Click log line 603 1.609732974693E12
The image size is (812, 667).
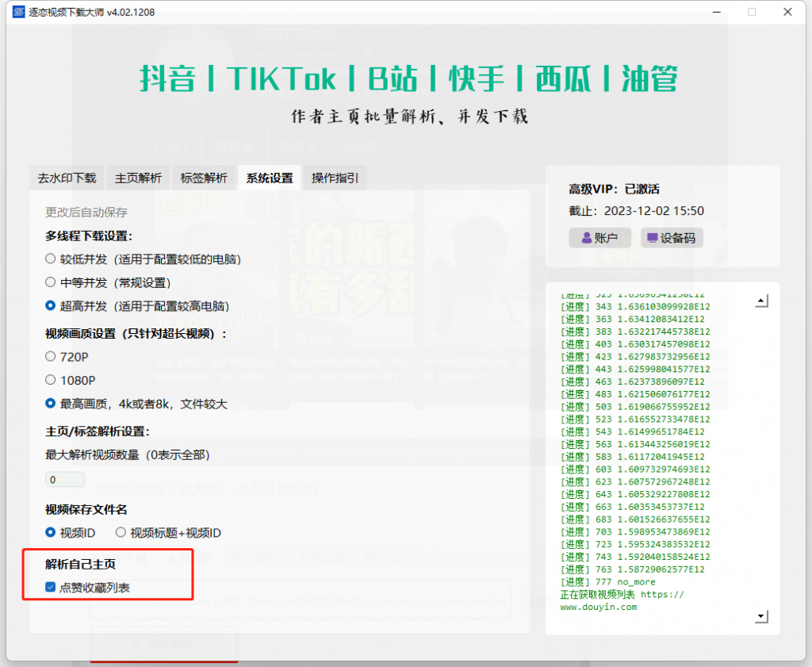pyautogui.click(x=635, y=470)
